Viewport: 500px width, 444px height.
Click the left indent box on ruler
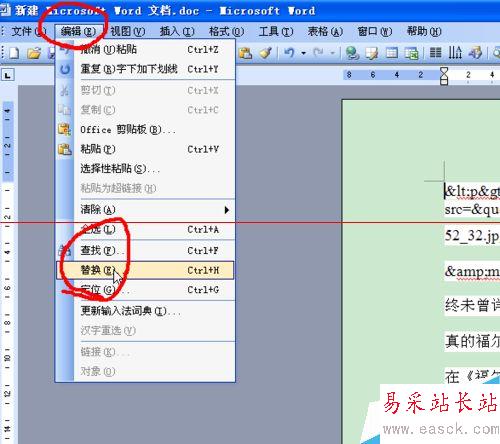[444, 82]
